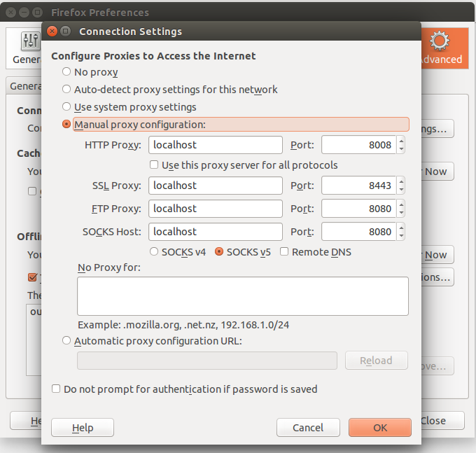Screen dimensions: 476x453
Task: Switch to General sub-tab in Preferences window
Action: (24, 86)
